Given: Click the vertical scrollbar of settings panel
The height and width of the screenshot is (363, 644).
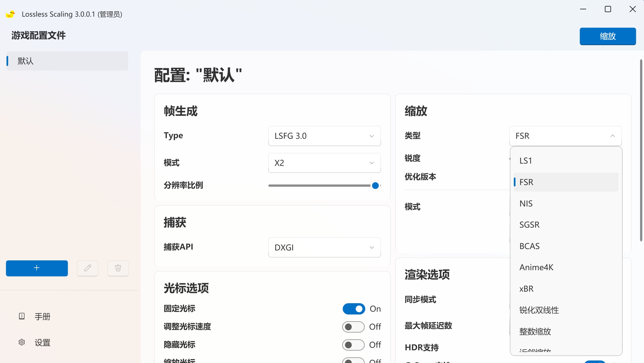Looking at the screenshot, I should [x=641, y=150].
